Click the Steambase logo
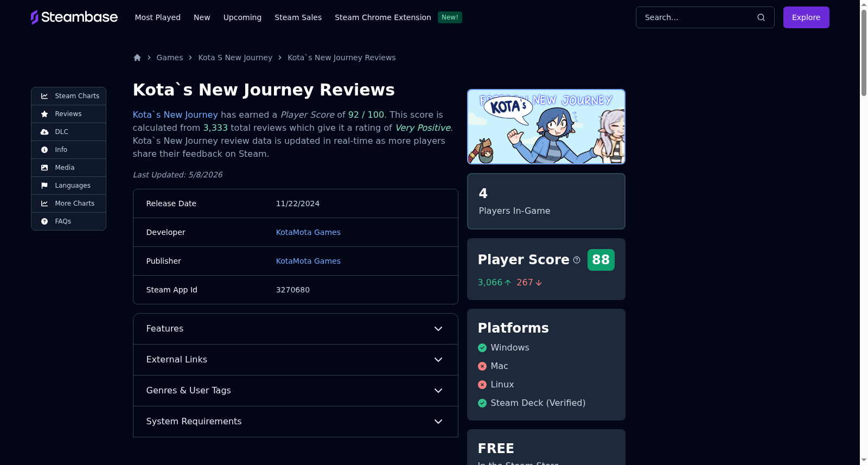 [x=74, y=17]
